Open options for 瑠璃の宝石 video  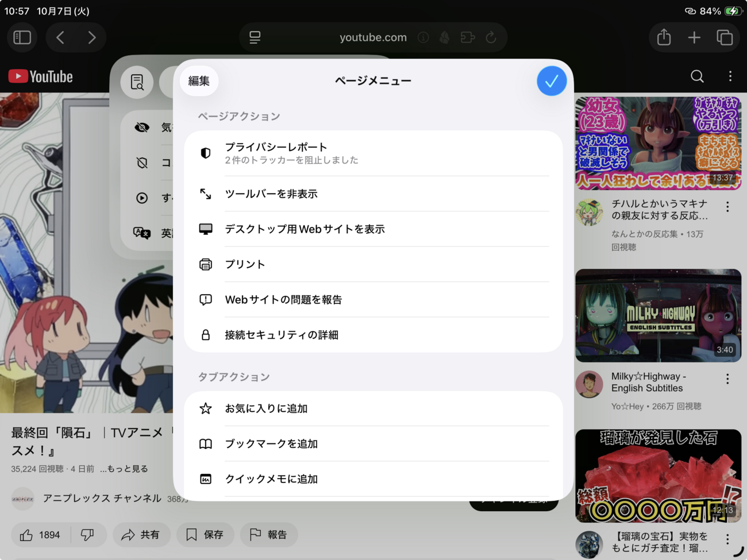[x=727, y=539]
